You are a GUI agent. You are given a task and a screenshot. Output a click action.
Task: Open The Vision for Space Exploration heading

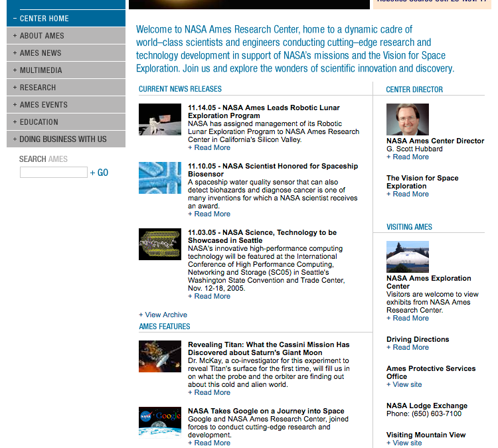pyautogui.click(x=422, y=182)
